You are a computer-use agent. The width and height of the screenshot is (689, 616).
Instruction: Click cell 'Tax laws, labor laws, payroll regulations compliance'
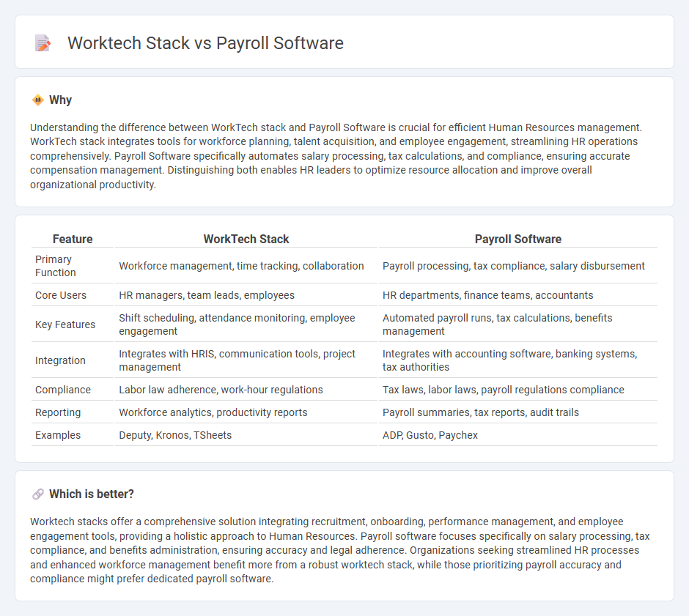click(518, 390)
